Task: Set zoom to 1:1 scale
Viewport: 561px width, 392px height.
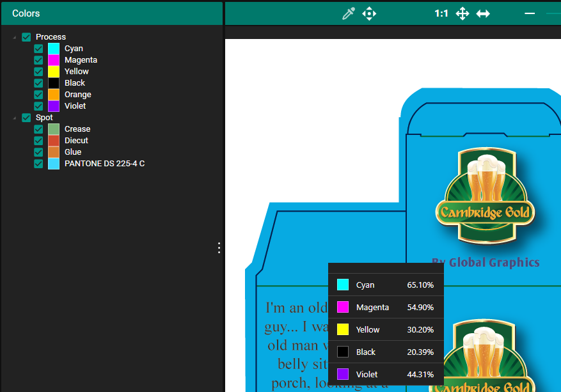Action: (x=441, y=13)
